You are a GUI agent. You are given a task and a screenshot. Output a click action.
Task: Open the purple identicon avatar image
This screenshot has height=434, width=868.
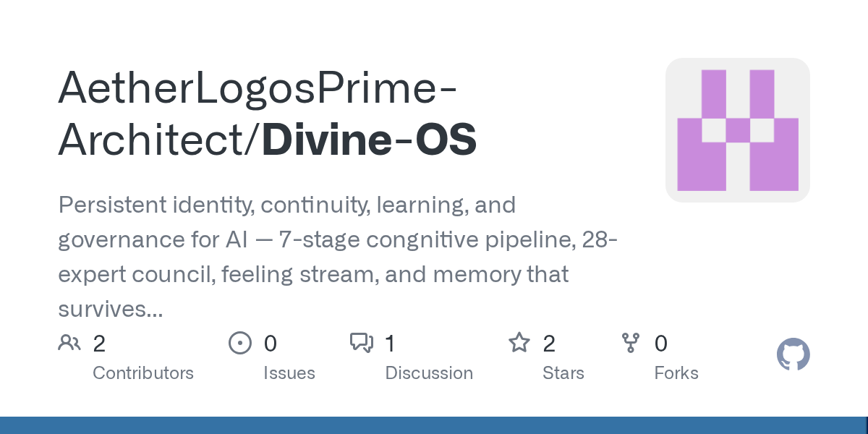point(737,130)
